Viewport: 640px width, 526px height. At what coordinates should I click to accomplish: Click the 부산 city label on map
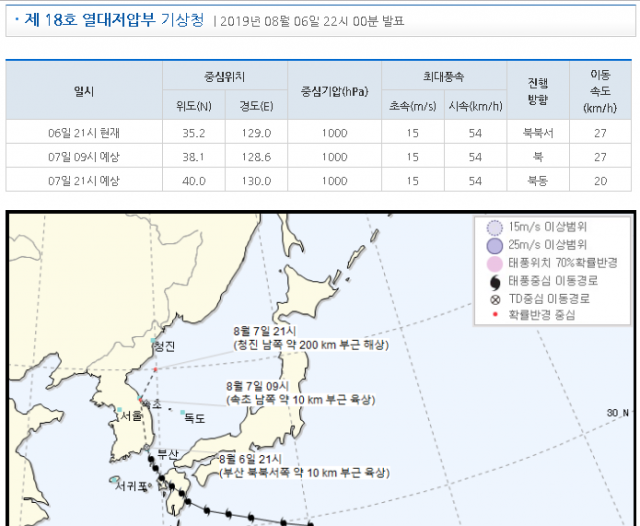tap(169, 455)
